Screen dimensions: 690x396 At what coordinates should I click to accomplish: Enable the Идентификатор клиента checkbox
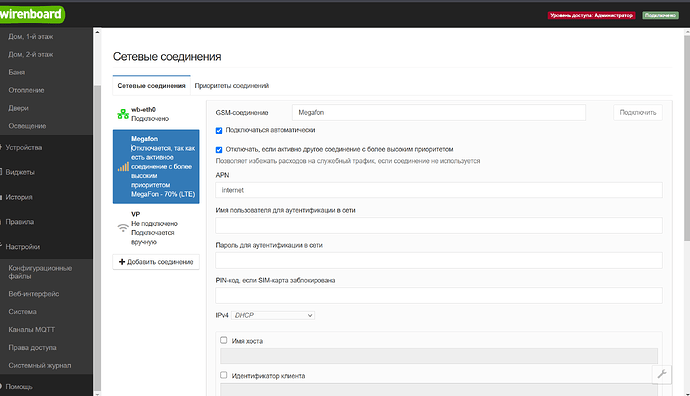coord(224,375)
